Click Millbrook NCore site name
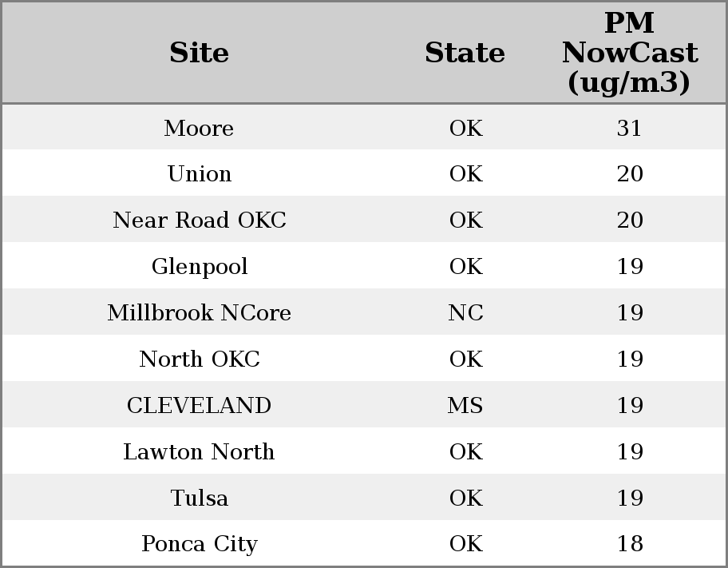 coord(200,313)
